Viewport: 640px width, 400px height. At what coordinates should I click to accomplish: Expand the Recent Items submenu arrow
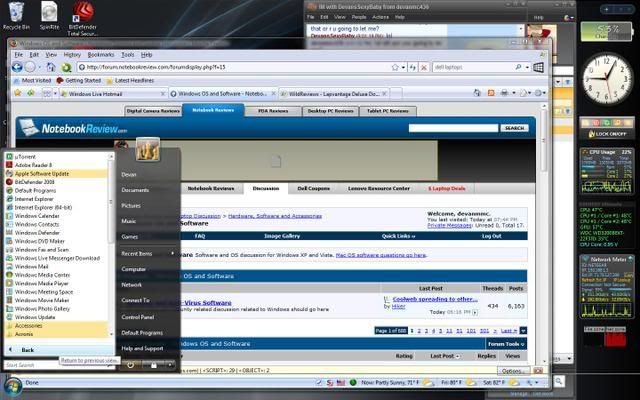(x=173, y=253)
